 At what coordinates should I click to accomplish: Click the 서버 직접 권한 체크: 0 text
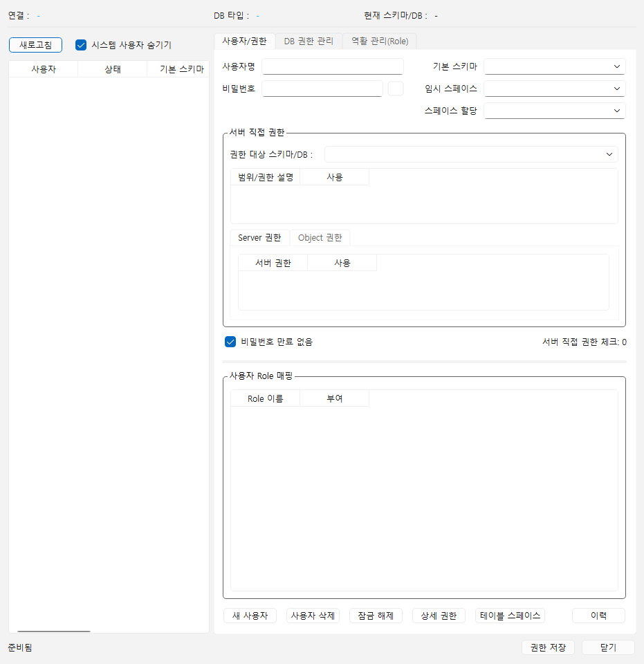[x=585, y=342]
